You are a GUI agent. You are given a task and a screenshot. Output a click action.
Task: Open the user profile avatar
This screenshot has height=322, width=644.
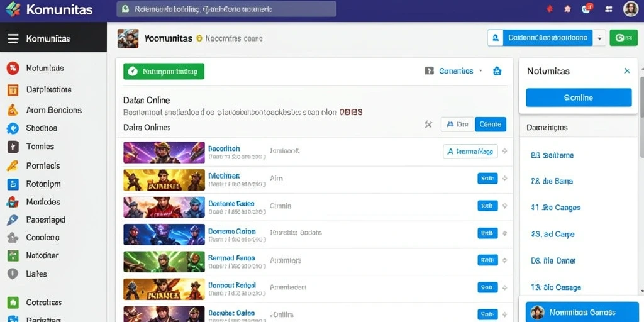[630, 9]
